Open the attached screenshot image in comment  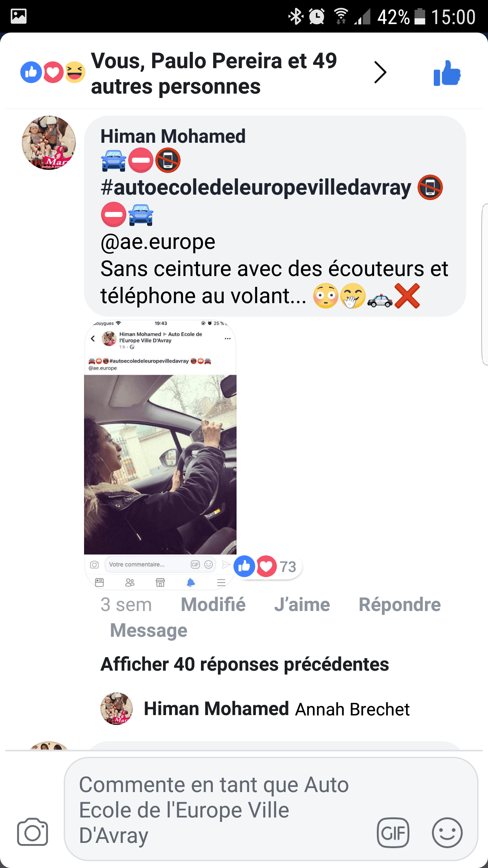(x=160, y=455)
